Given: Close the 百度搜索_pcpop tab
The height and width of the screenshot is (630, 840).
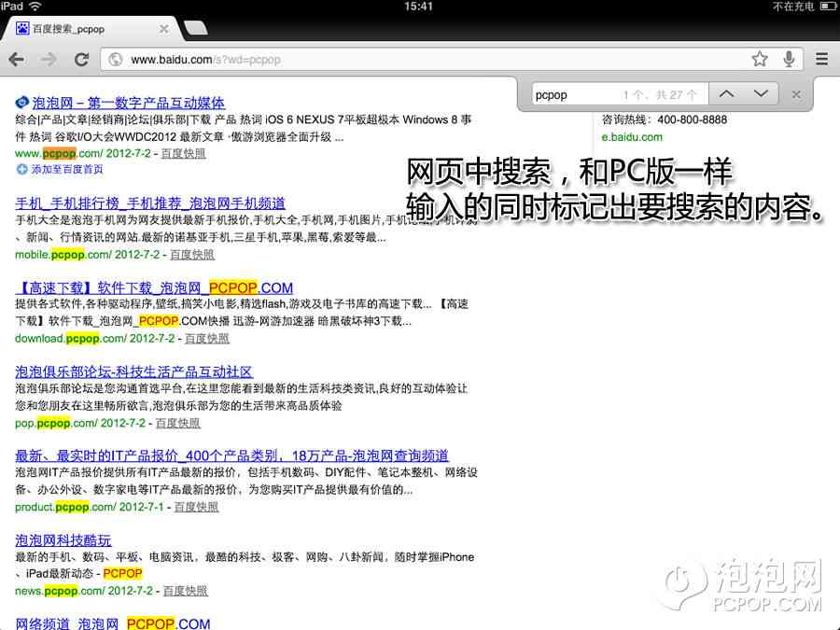Looking at the screenshot, I should point(164,29).
